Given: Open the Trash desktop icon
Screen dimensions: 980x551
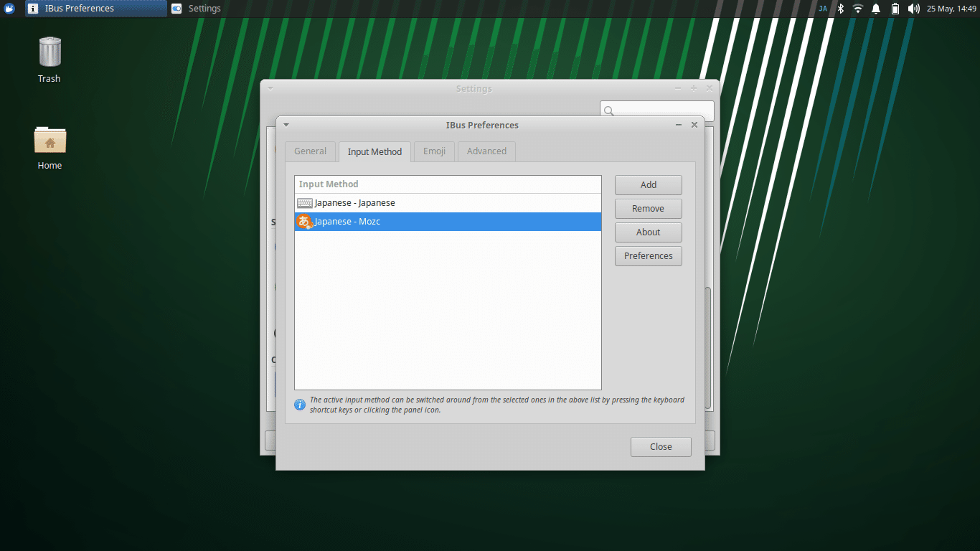Looking at the screenshot, I should [50, 60].
